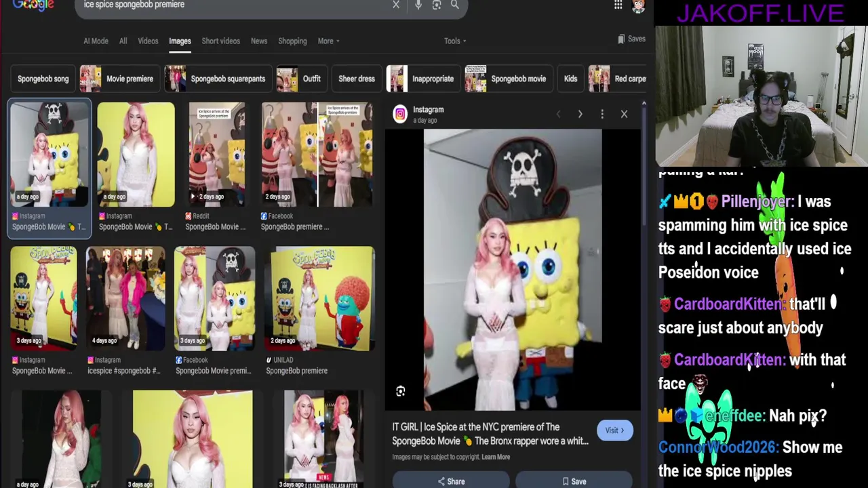Switch to the AI Mode tab
This screenshot has height=488, width=868.
tap(96, 41)
